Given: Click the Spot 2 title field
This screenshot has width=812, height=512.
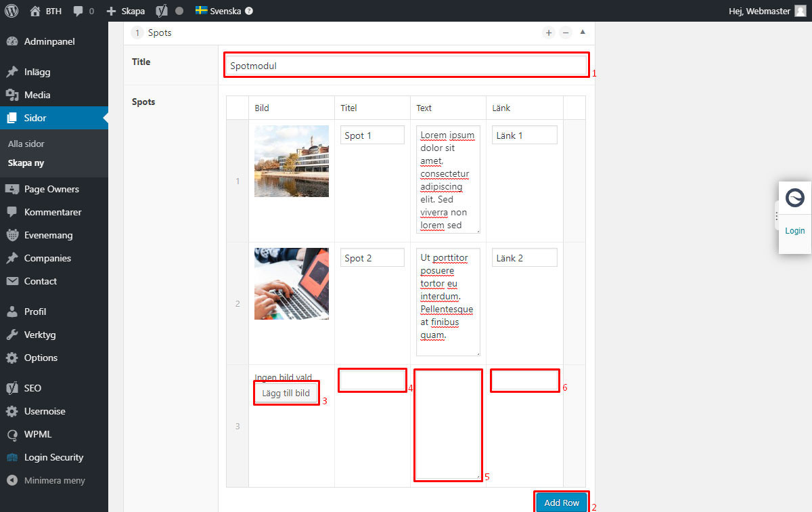Looking at the screenshot, I should click(x=372, y=257).
